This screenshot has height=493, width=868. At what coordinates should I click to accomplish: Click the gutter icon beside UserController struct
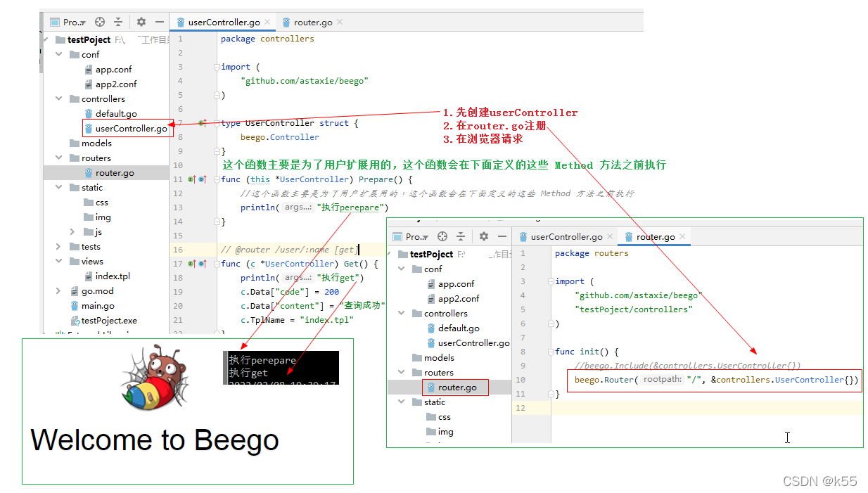click(x=202, y=123)
